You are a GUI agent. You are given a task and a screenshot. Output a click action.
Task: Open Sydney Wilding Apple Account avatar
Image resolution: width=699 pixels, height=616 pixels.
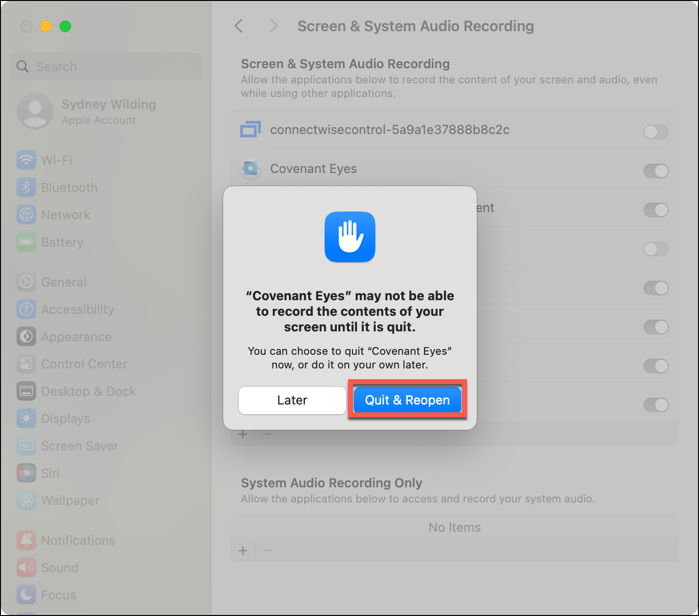click(x=35, y=111)
